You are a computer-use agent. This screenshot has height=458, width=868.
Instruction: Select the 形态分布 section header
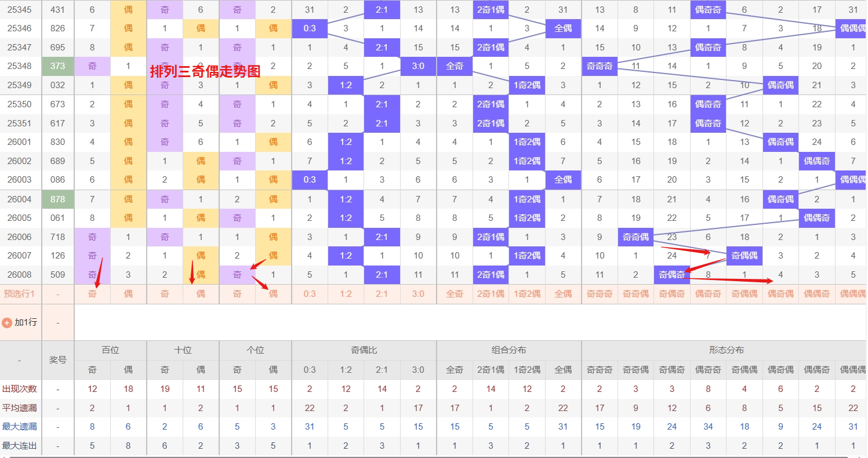coord(726,350)
